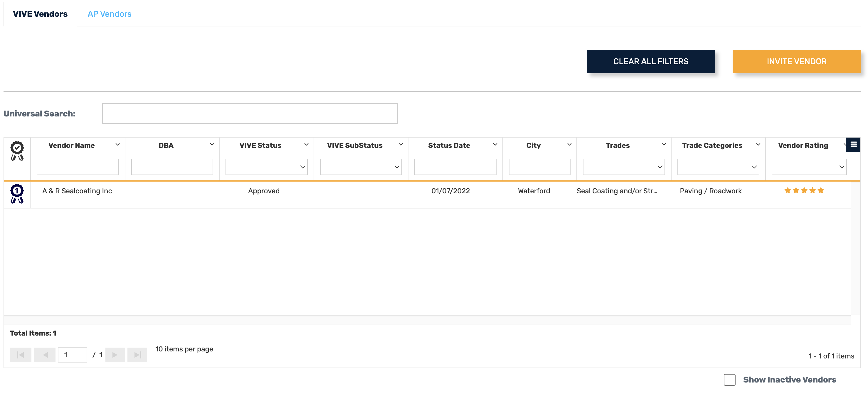Viewport: 868px width, 396px height.
Task: Click the Vendor Name filter input
Action: 78,167
